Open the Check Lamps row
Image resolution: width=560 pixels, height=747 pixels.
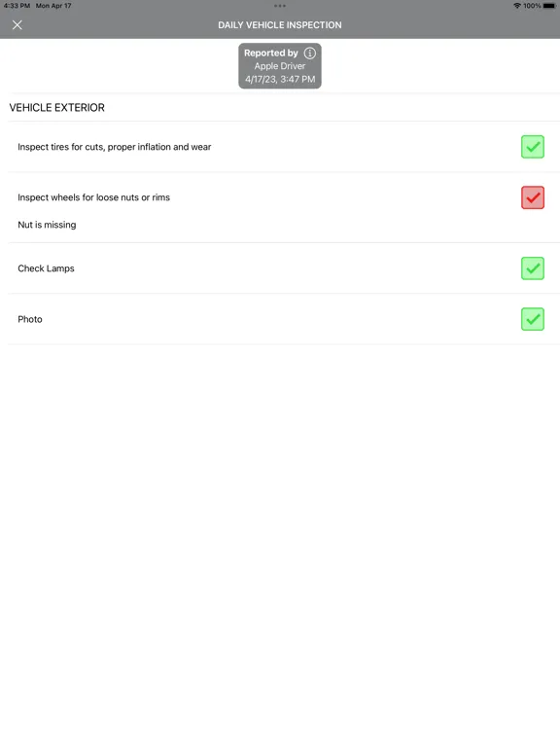280,268
